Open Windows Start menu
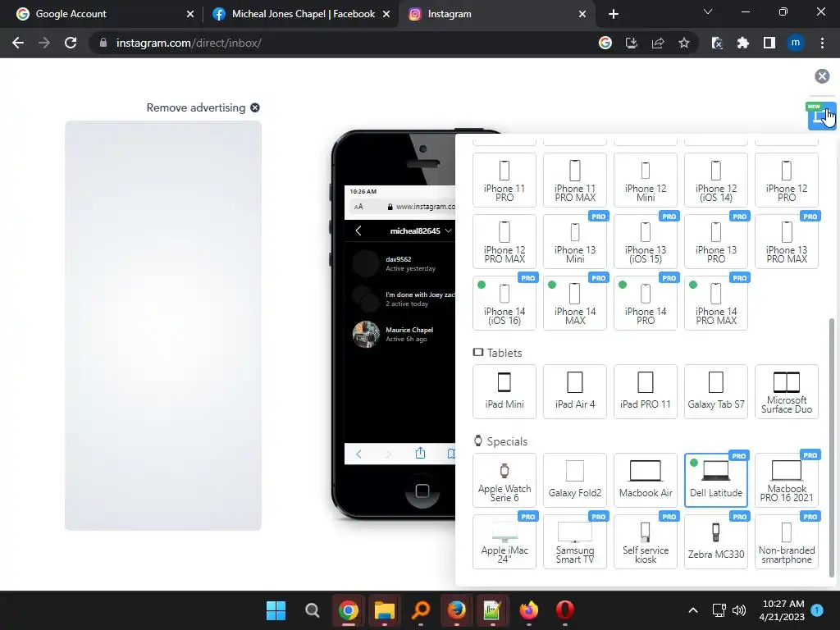Viewport: 840px width, 630px height. coord(276,610)
